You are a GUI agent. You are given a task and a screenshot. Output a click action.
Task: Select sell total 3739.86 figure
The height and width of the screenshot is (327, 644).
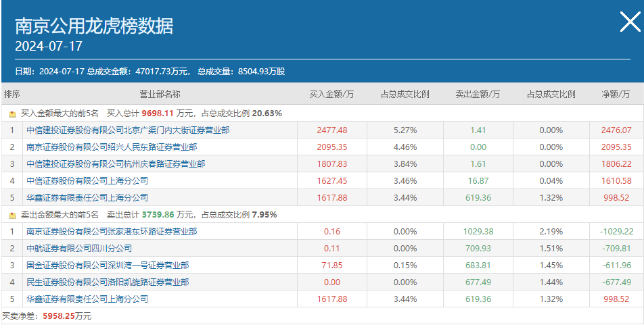click(158, 215)
